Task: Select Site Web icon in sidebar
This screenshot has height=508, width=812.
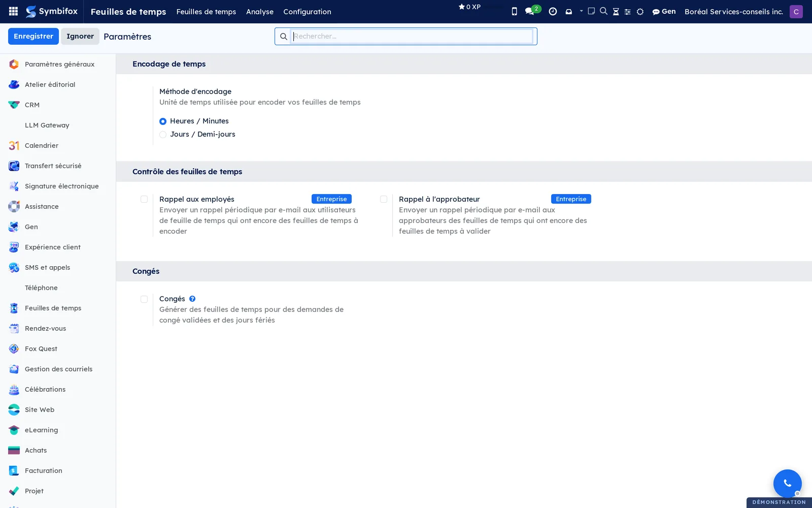Action: click(x=14, y=409)
